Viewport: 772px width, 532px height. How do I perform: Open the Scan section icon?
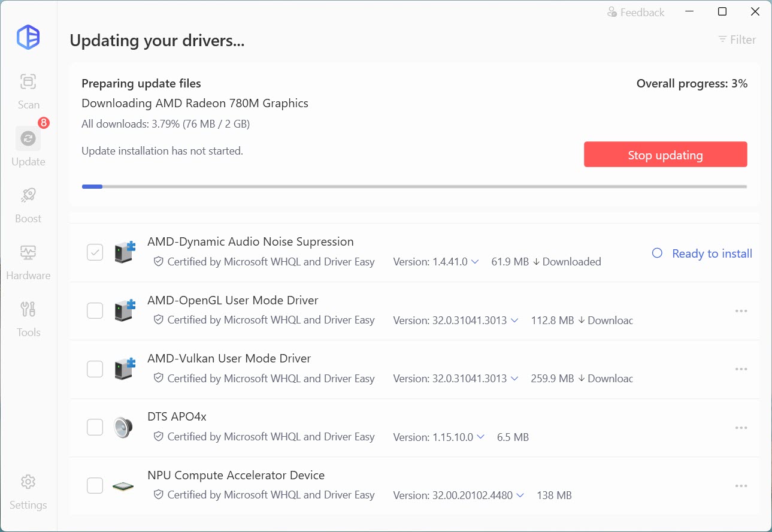pyautogui.click(x=28, y=81)
